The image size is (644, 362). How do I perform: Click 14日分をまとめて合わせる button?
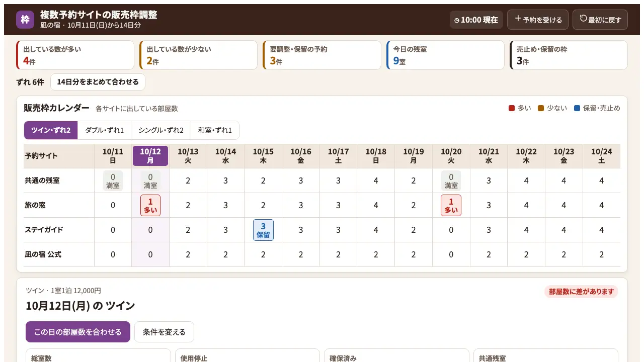click(x=98, y=82)
